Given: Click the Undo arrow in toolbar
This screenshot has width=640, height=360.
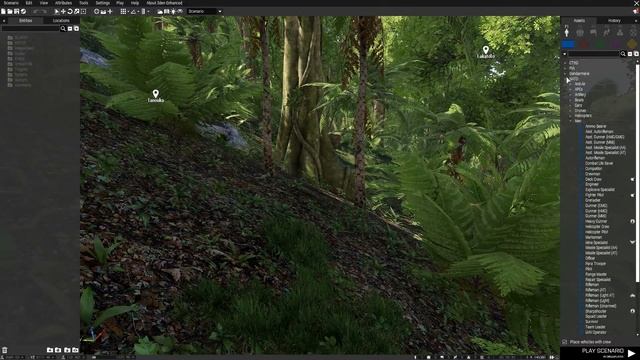Looking at the screenshot, I should pos(36,11).
